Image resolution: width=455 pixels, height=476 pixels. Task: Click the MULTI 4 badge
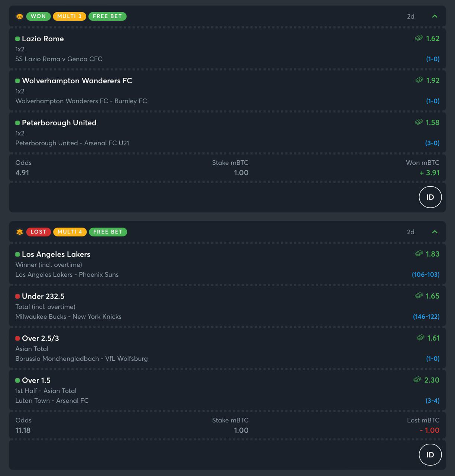point(70,232)
